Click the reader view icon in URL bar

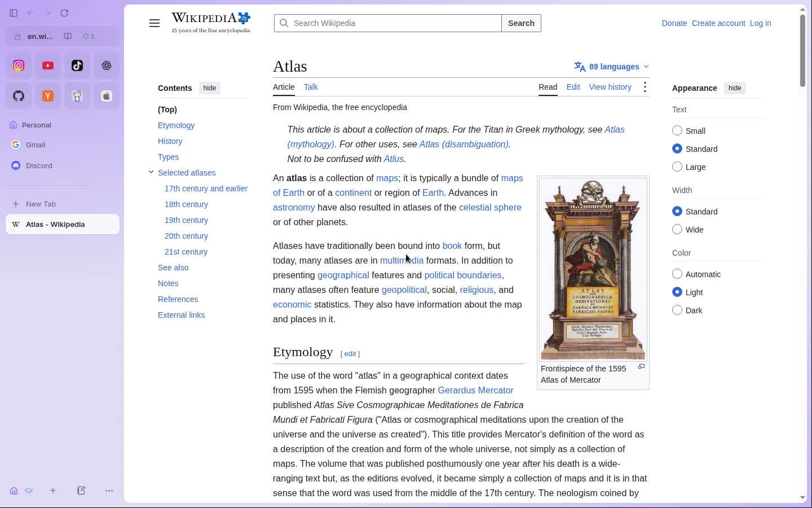[x=68, y=36]
